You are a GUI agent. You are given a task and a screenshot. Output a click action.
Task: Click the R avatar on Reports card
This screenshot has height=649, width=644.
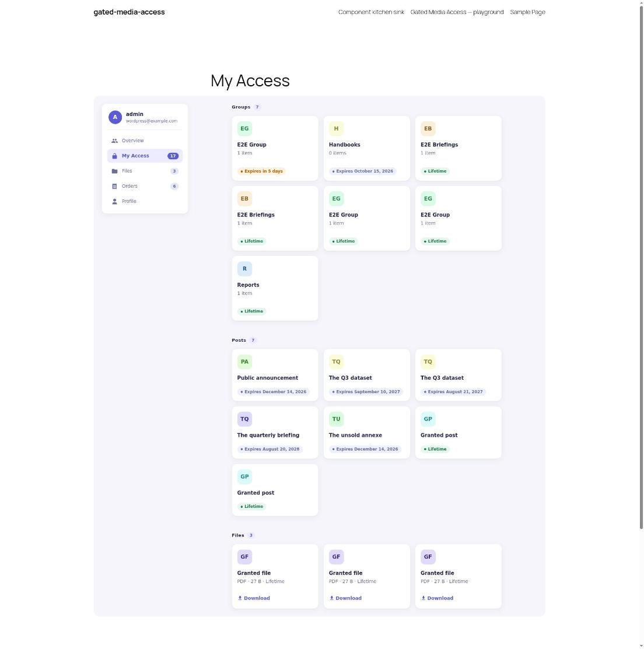coord(244,269)
